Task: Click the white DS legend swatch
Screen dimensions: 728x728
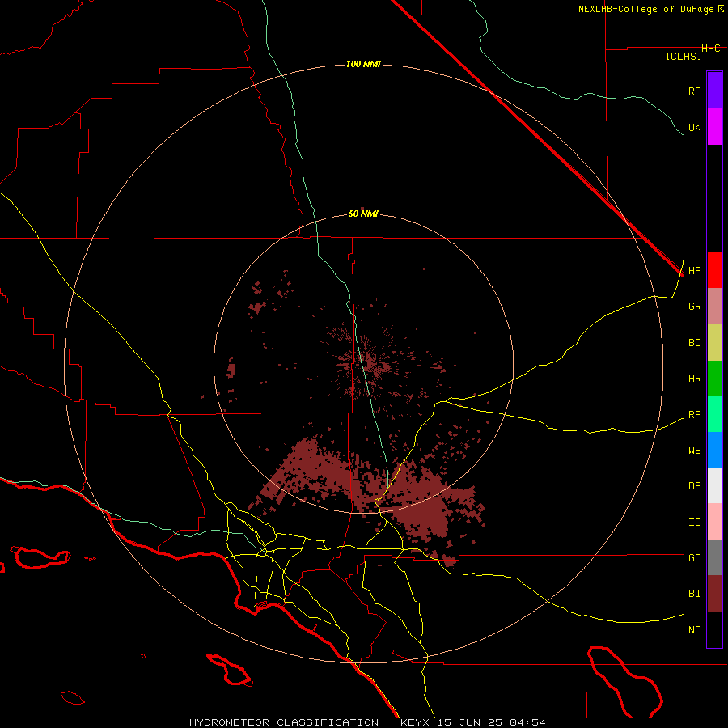Action: (714, 485)
